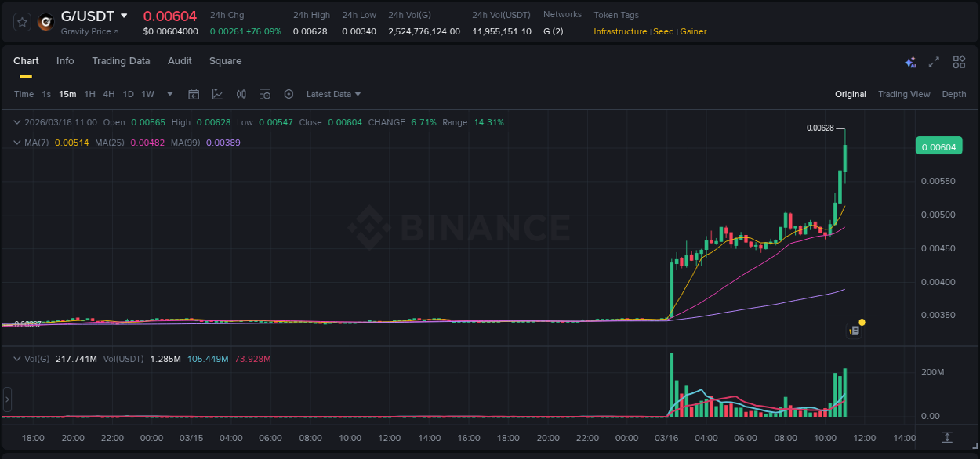The height and width of the screenshot is (459, 980).
Task: Switch chart to Trading View mode
Action: [904, 94]
